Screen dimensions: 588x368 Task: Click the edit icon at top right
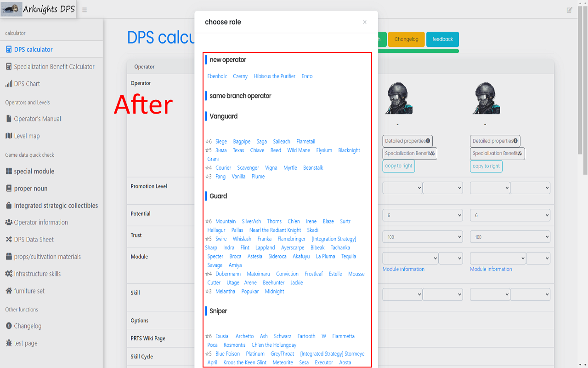(x=570, y=10)
